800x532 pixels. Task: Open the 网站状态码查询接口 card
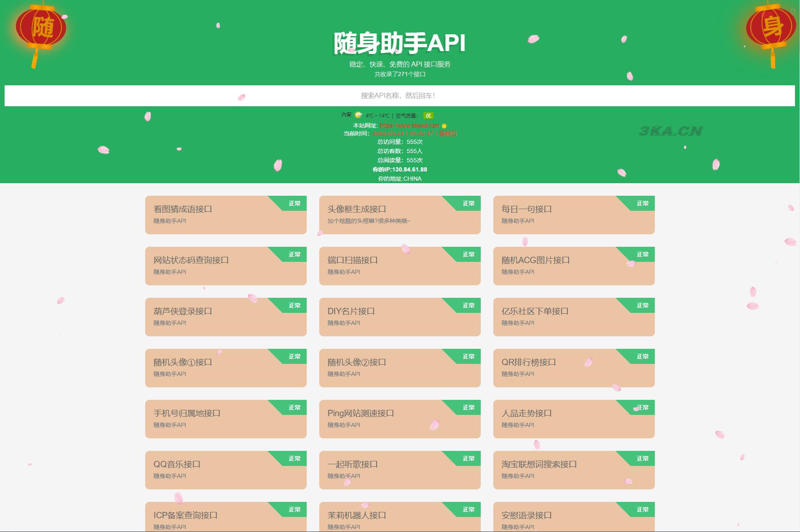tap(226, 266)
